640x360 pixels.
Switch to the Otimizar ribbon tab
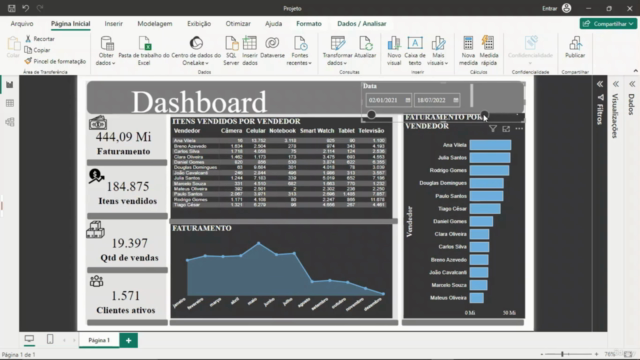click(238, 24)
